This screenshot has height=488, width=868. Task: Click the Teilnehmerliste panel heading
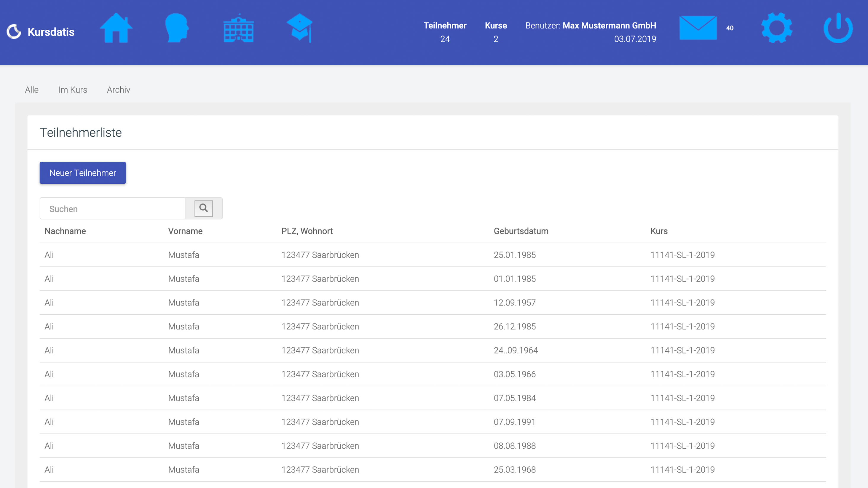pos(81,132)
